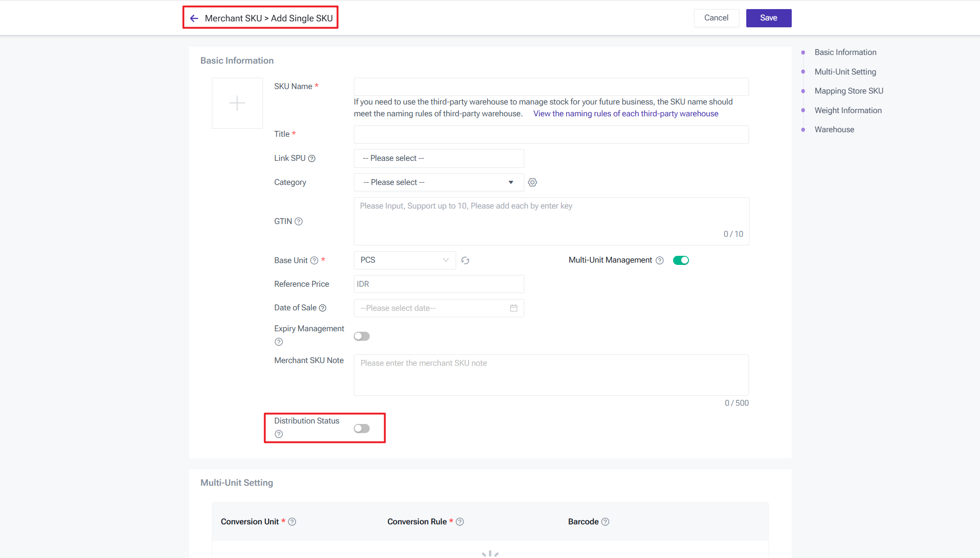Viewport: 980px width, 558px height.
Task: Click the Conversion Rule help icon
Action: (460, 522)
